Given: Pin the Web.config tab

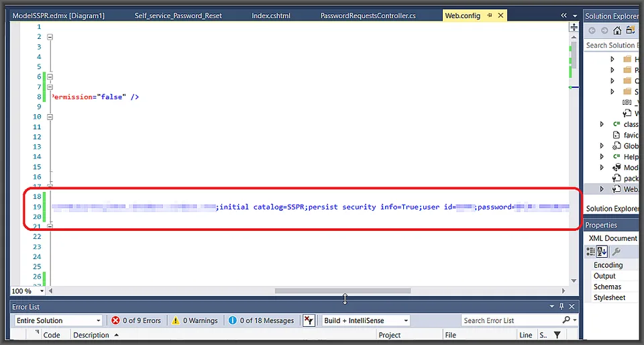Looking at the screenshot, I should 490,15.
